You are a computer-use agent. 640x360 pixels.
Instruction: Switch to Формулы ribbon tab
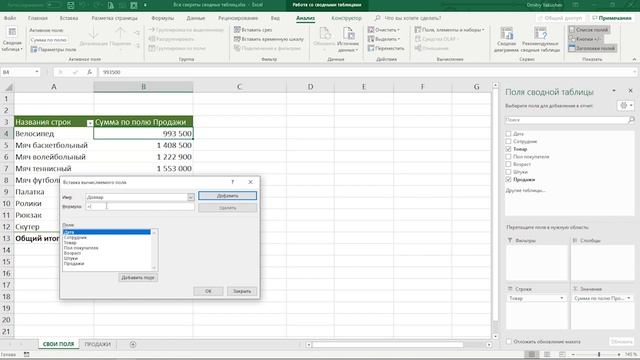(162, 18)
